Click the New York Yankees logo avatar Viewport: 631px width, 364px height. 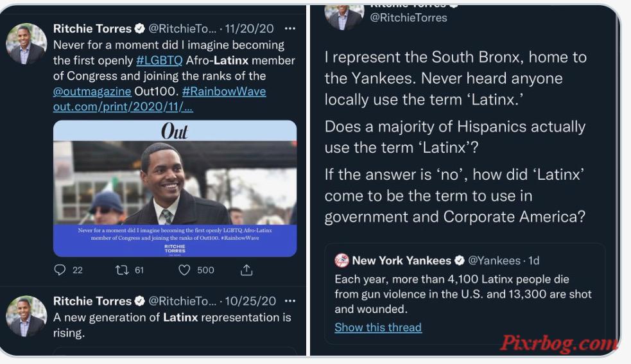click(341, 261)
